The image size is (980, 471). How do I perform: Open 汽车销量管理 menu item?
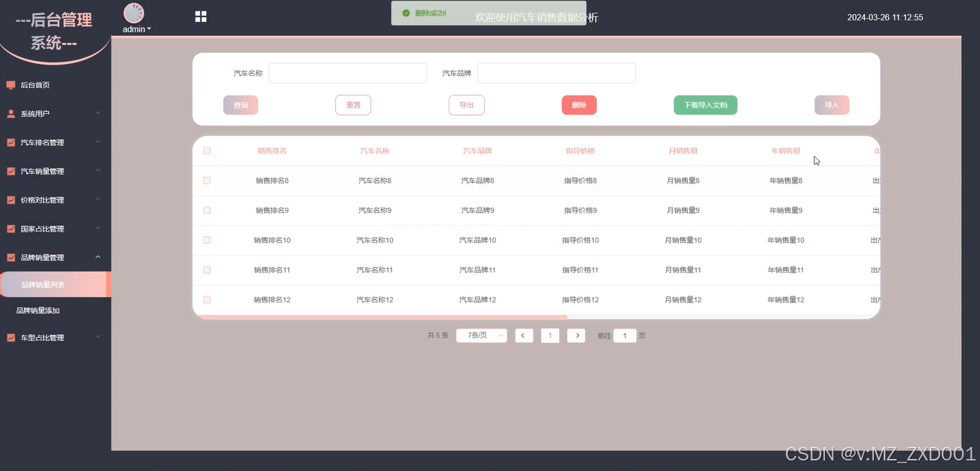[x=56, y=171]
